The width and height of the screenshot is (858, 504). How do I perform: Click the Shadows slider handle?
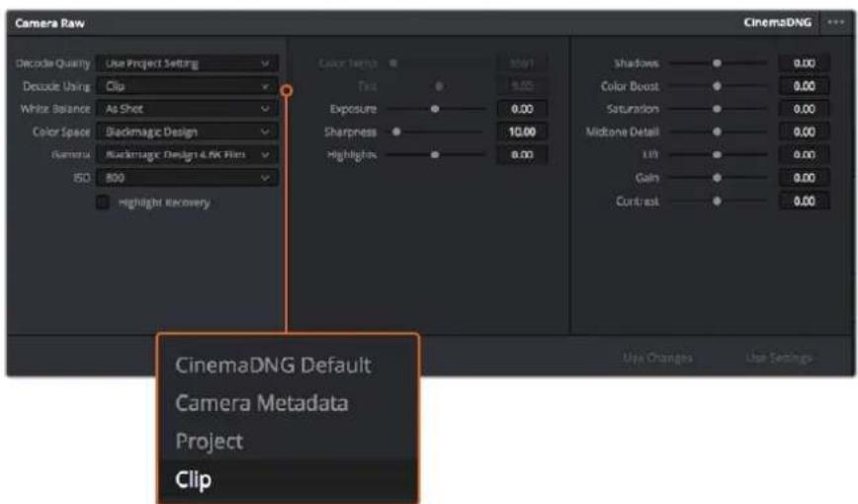717,63
